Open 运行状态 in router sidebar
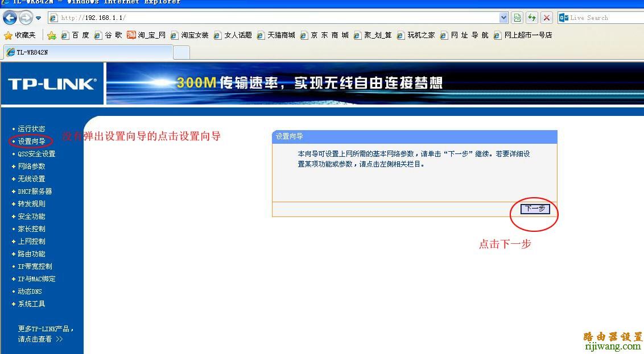Screen dimensions: 644x354 coord(31,129)
